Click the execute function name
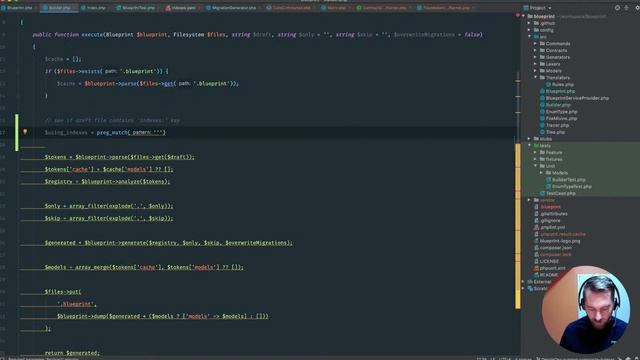The image size is (640, 360). [92, 35]
